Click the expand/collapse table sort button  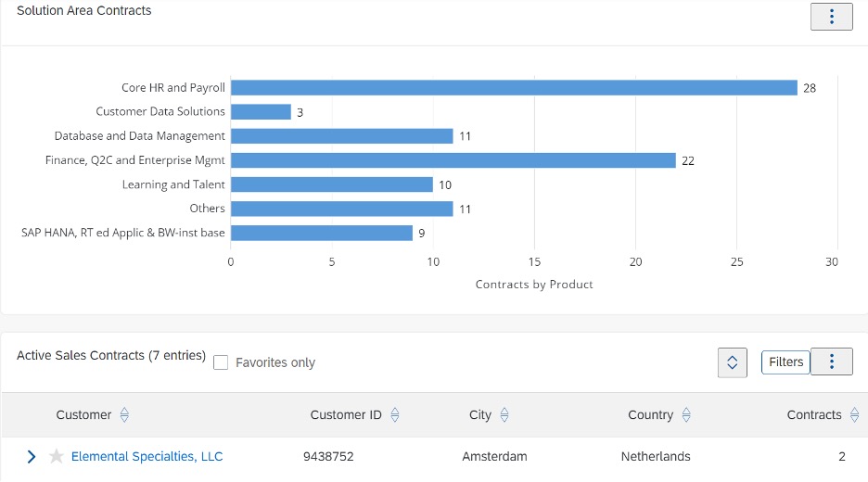733,362
